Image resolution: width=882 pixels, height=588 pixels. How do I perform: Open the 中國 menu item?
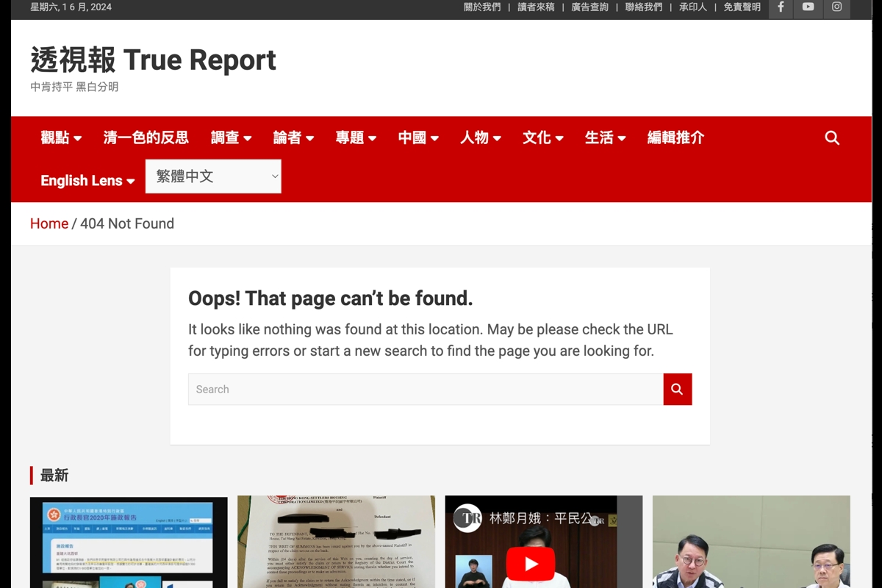[x=418, y=138]
